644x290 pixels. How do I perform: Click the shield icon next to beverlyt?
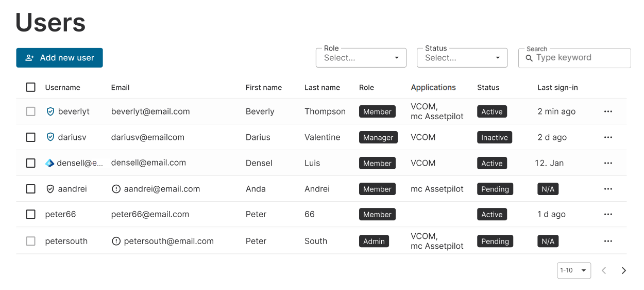(x=50, y=111)
